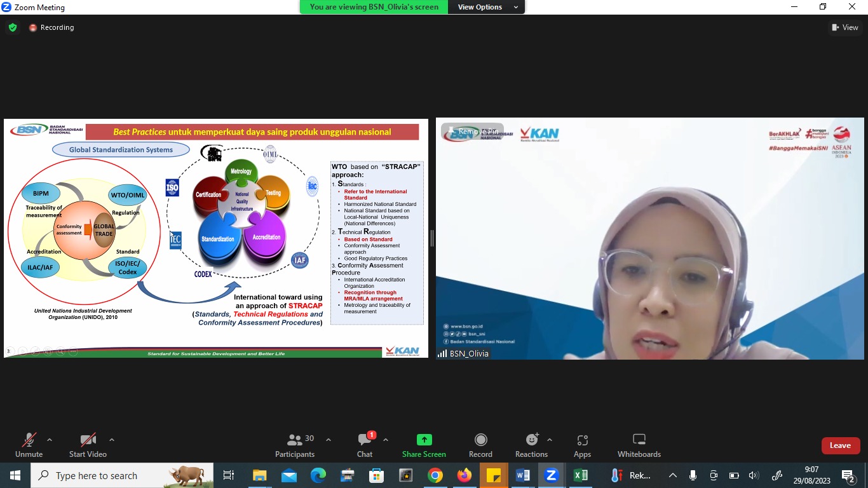
Task: Open Google Chrome from the taskbar
Action: click(435, 475)
